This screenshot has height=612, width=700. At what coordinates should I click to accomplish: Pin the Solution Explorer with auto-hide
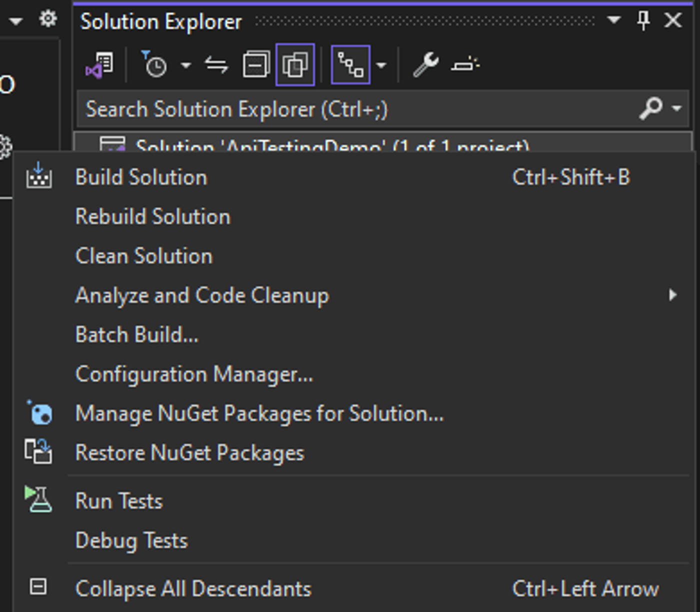(x=643, y=20)
